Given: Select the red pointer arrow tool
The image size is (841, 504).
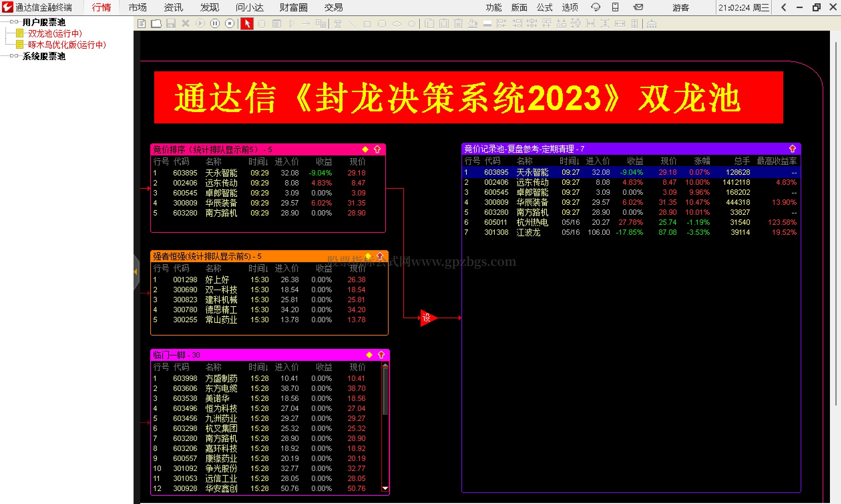Looking at the screenshot, I should [x=247, y=24].
